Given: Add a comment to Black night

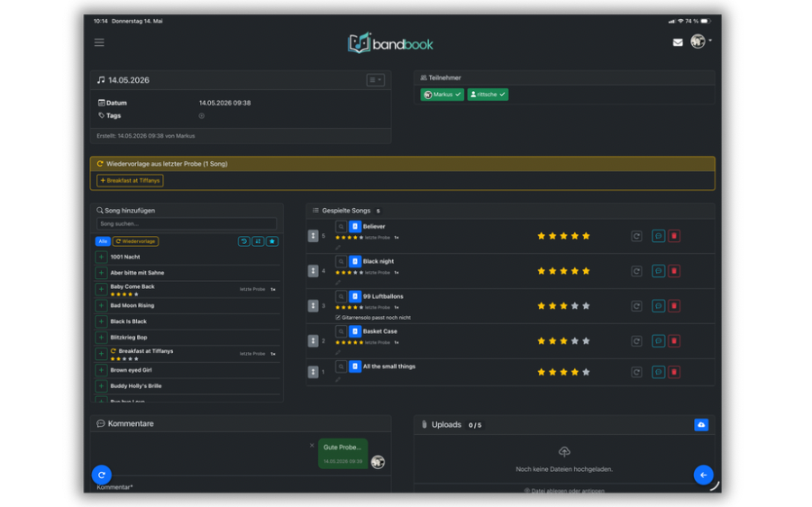Looking at the screenshot, I should point(658,271).
